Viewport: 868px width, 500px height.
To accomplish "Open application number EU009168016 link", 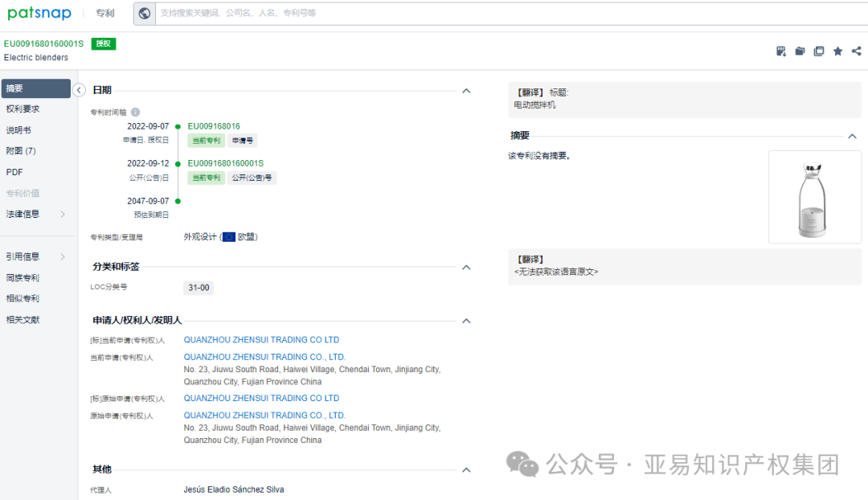I will [x=214, y=126].
